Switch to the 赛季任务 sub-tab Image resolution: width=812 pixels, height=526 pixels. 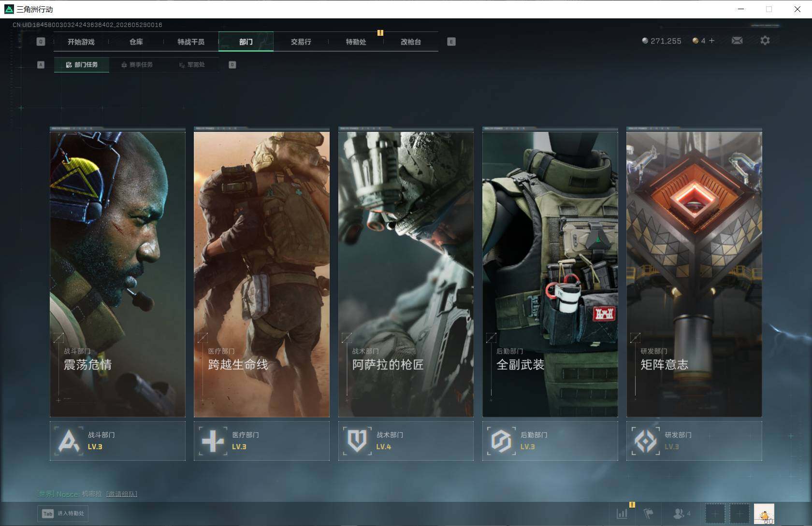[137, 65]
